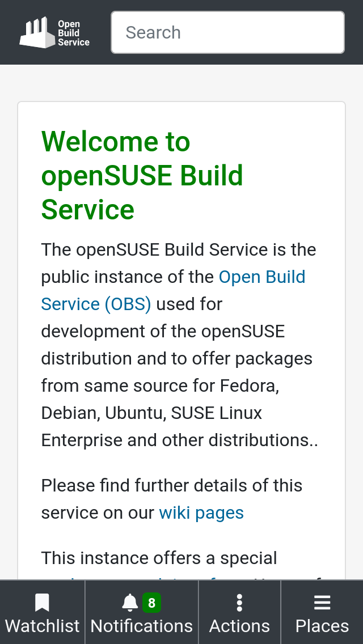
Task: Click the 'This instance offers a special' text
Action: pos(159,558)
